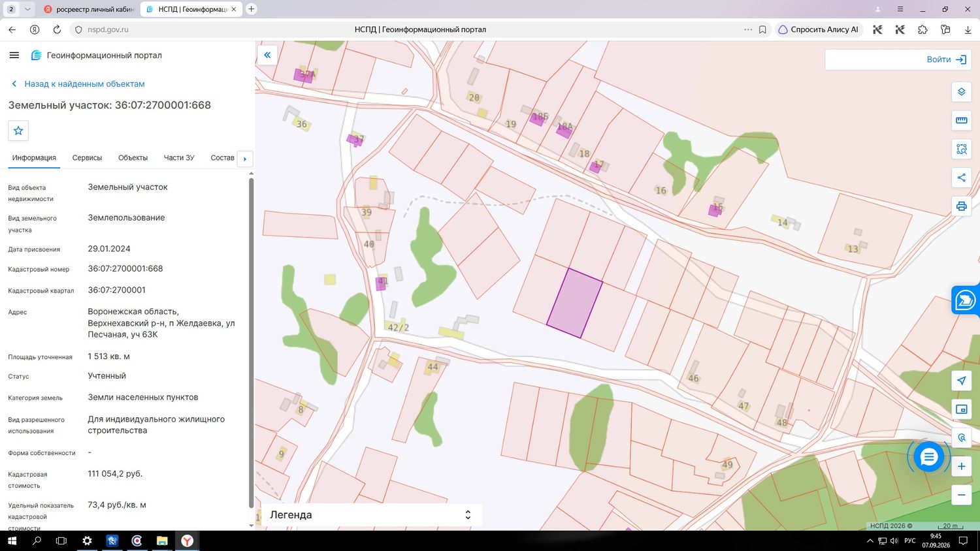Open the hamburger main menu
The width and height of the screenshot is (980, 551).
14,55
